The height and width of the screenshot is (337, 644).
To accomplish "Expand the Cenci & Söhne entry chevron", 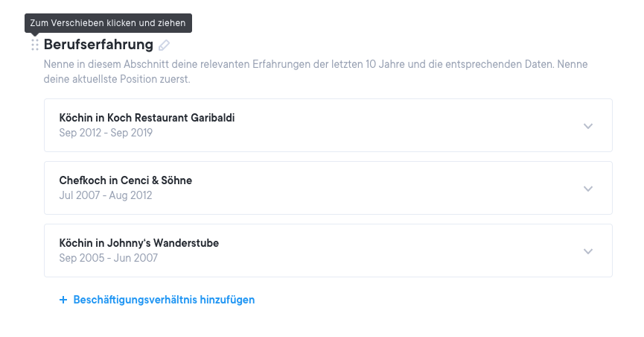I will click(x=588, y=189).
